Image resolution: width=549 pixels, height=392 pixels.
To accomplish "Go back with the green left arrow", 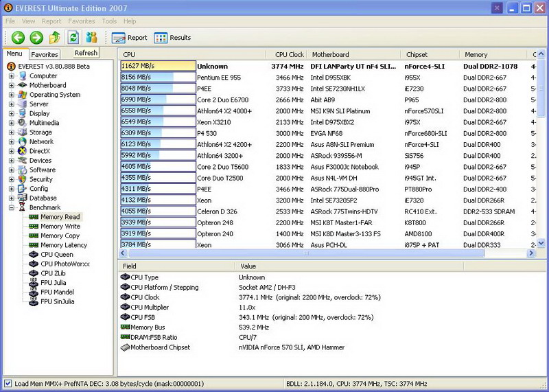I will 19,38.
